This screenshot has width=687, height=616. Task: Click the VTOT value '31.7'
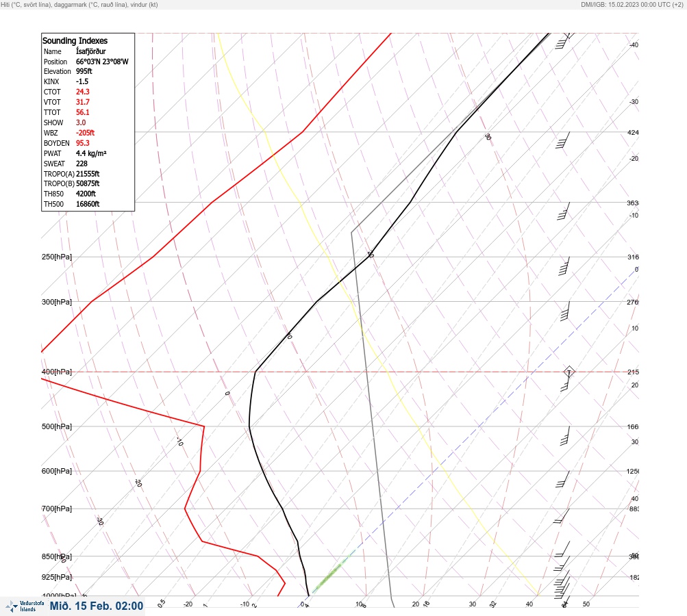pyautogui.click(x=82, y=102)
